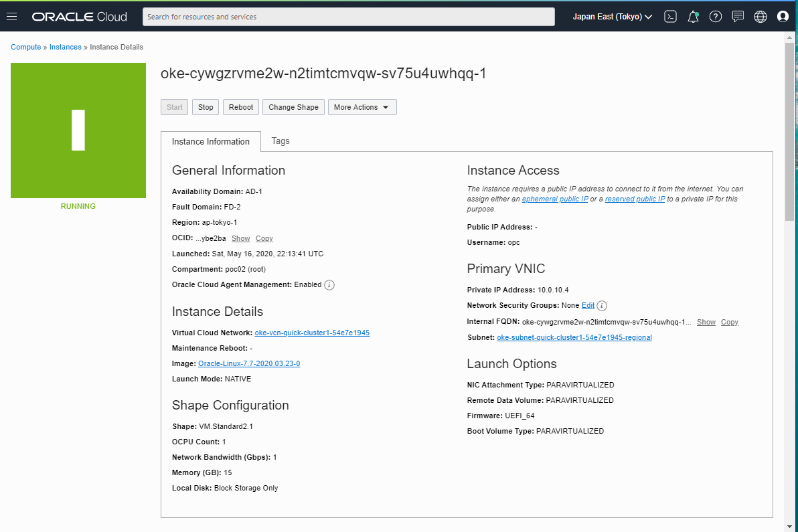Click the scrollbar down arrow
Image resolution: width=798 pixels, height=532 pixels.
point(789,527)
